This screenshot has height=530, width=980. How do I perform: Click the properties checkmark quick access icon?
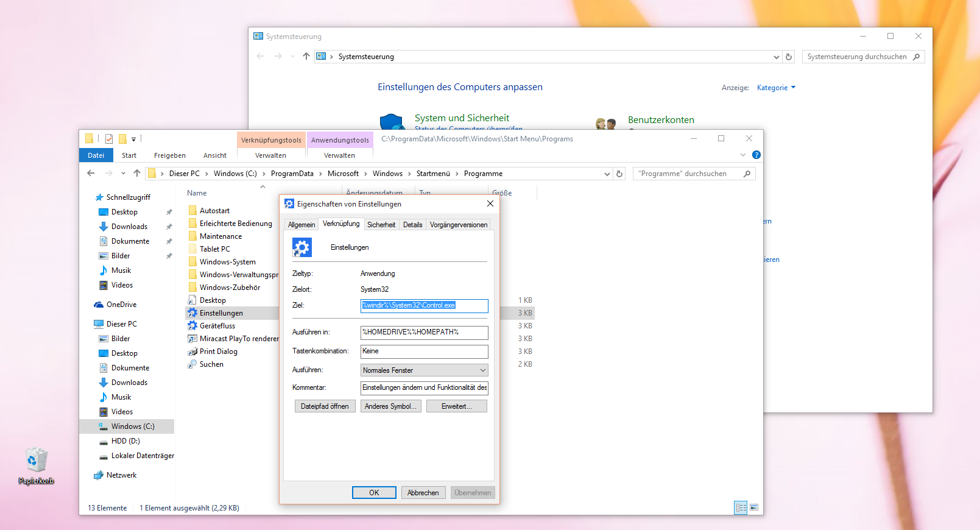[x=109, y=139]
